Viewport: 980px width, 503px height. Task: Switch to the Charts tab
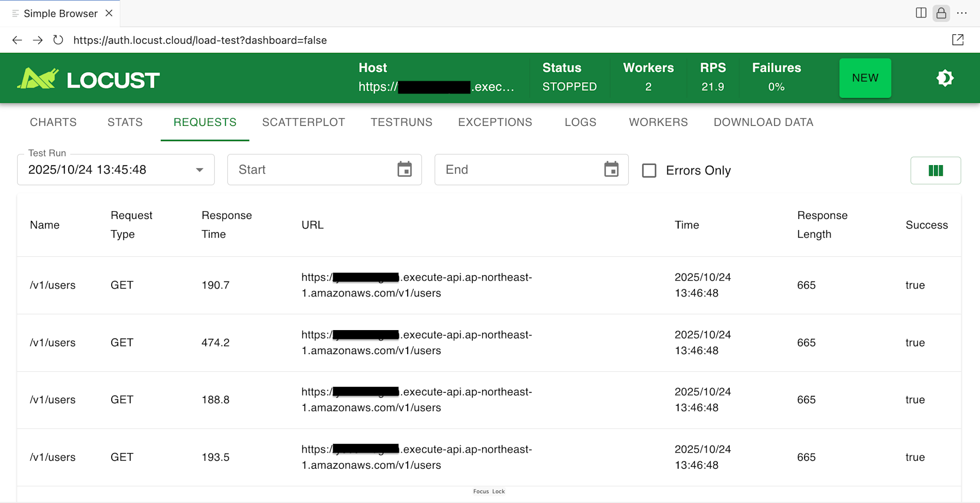click(x=53, y=122)
